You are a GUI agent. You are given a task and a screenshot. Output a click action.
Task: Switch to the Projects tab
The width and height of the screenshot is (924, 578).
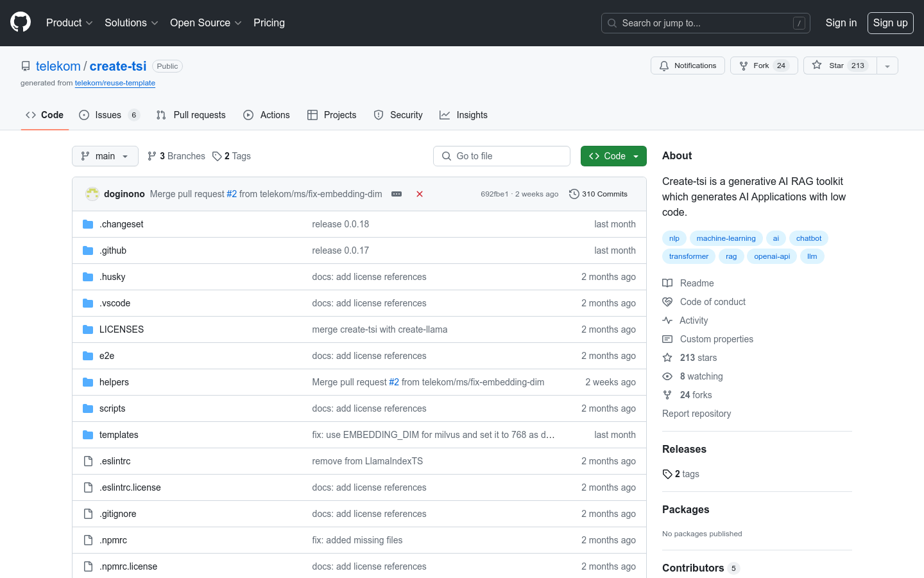332,115
